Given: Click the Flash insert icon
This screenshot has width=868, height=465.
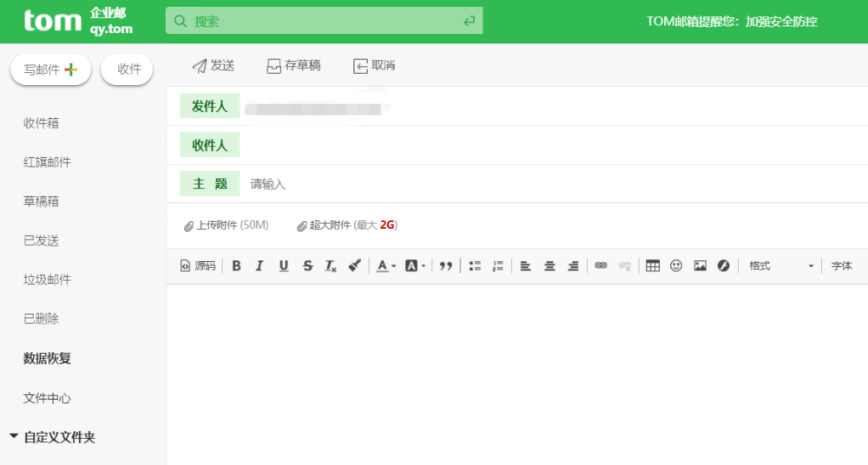Looking at the screenshot, I should [x=724, y=265].
